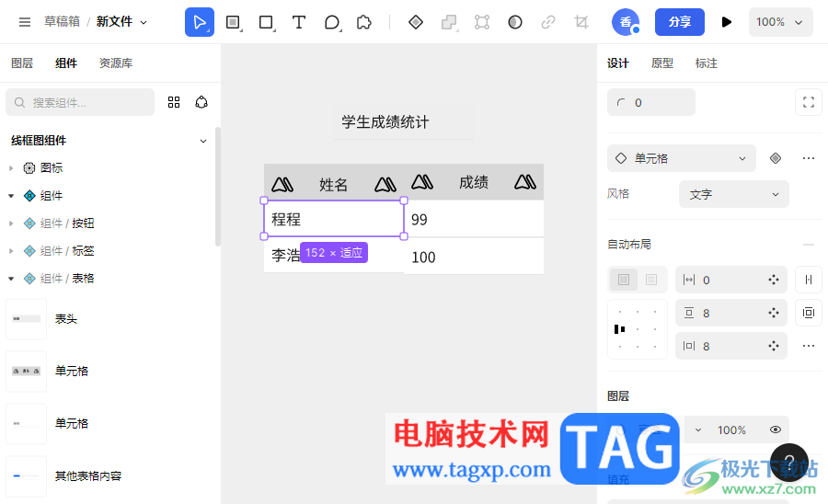Viewport: 828px width, 504px height.
Task: Collapse the wireframe components section
Action: pos(203,141)
